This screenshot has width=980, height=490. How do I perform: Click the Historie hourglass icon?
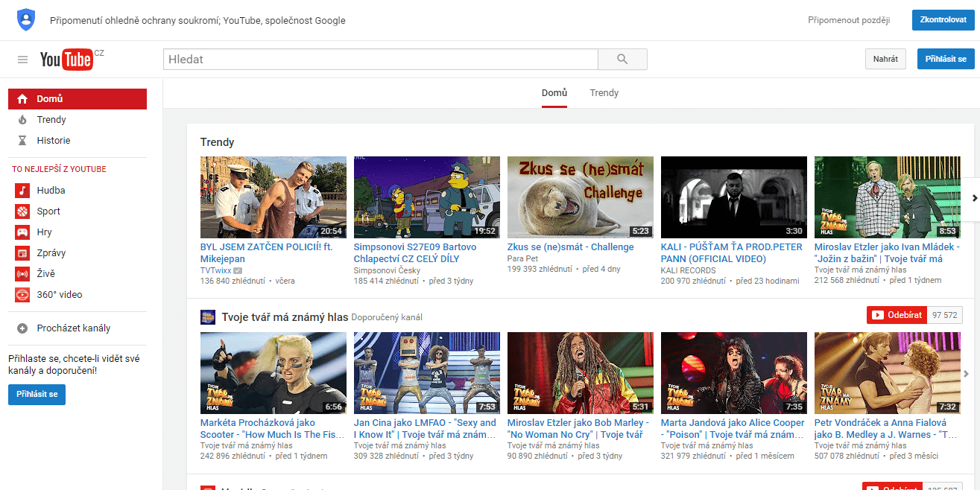tap(22, 141)
